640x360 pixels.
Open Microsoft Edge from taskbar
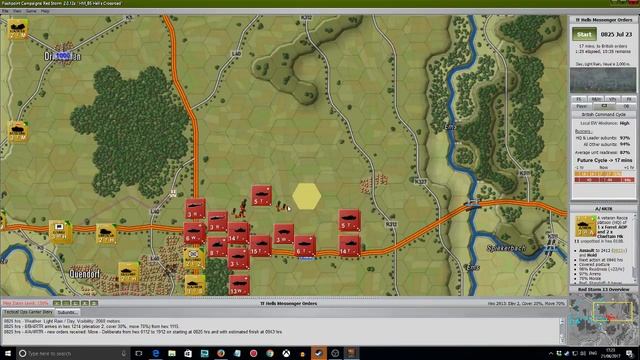point(156,353)
